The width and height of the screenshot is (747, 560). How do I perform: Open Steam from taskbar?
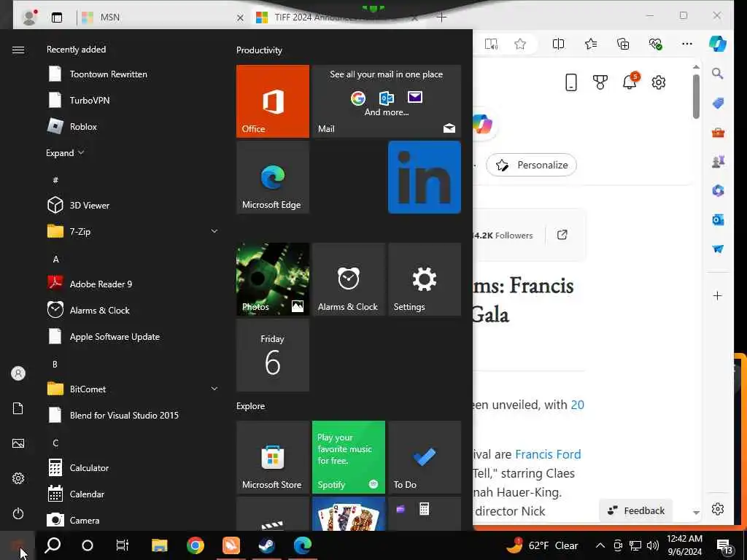[x=267, y=545]
